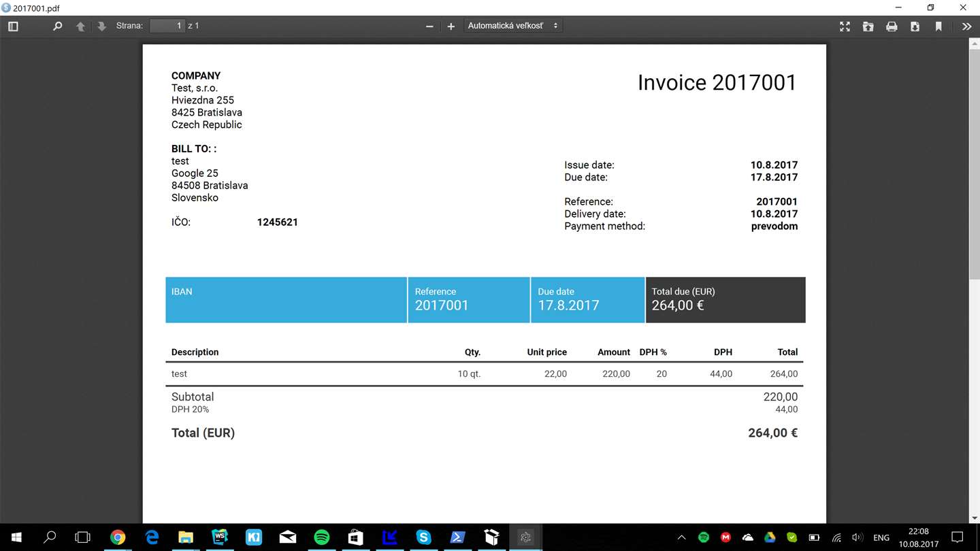
Task: Open PowerShell from the taskbar
Action: (458, 537)
